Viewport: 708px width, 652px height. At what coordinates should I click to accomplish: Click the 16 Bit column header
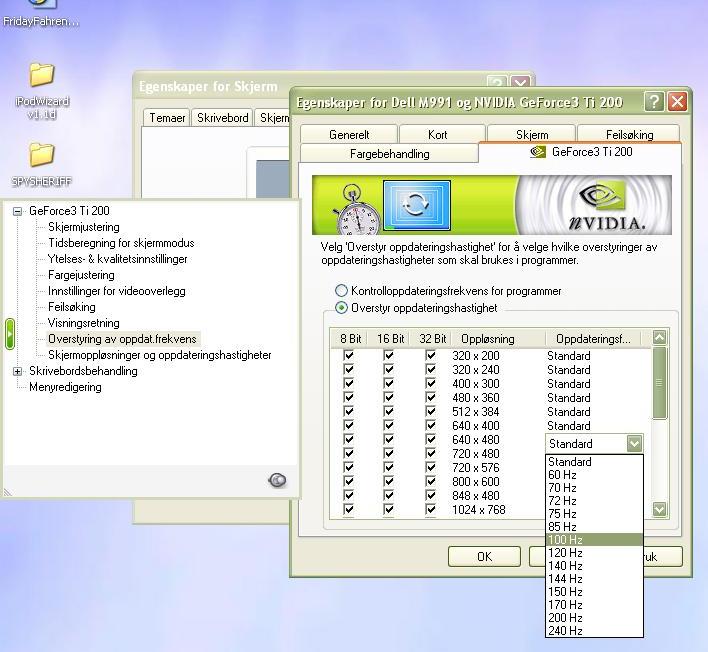click(391, 339)
